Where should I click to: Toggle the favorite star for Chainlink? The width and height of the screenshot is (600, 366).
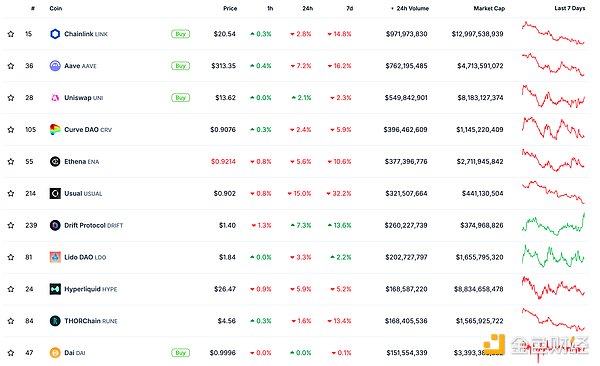point(11,34)
